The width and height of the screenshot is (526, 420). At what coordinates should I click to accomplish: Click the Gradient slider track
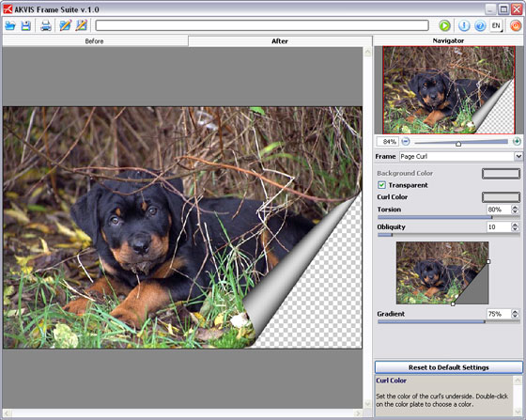tap(449, 321)
